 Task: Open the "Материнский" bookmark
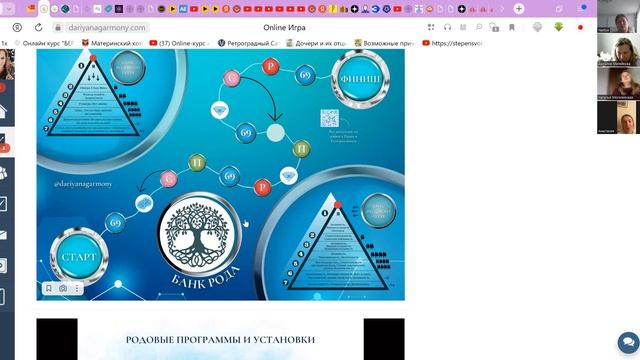[112, 43]
